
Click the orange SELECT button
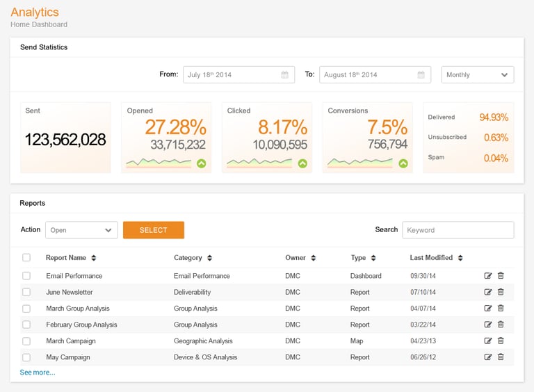(x=154, y=230)
